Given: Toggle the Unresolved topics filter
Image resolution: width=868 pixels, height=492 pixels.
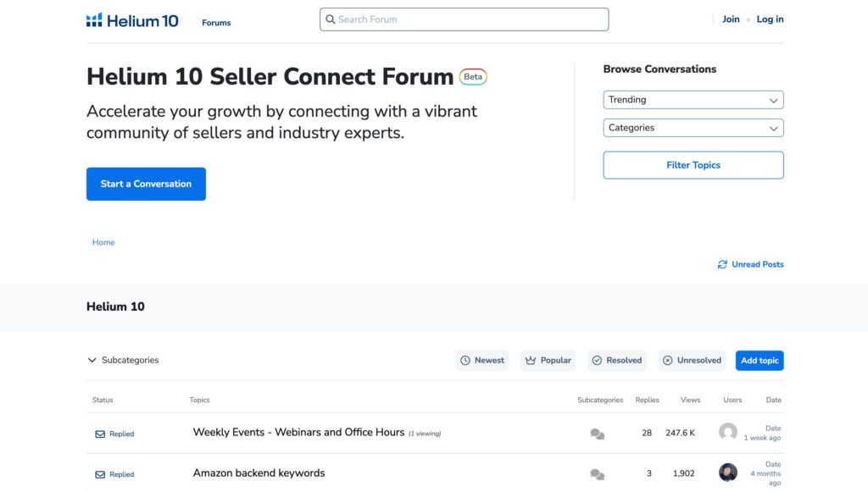Looking at the screenshot, I should pos(691,361).
